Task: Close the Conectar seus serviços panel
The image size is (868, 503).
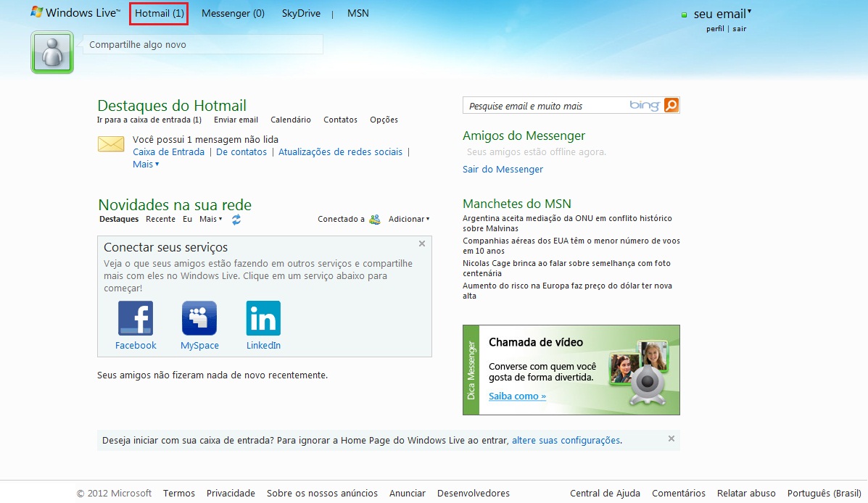Action: pyautogui.click(x=422, y=244)
